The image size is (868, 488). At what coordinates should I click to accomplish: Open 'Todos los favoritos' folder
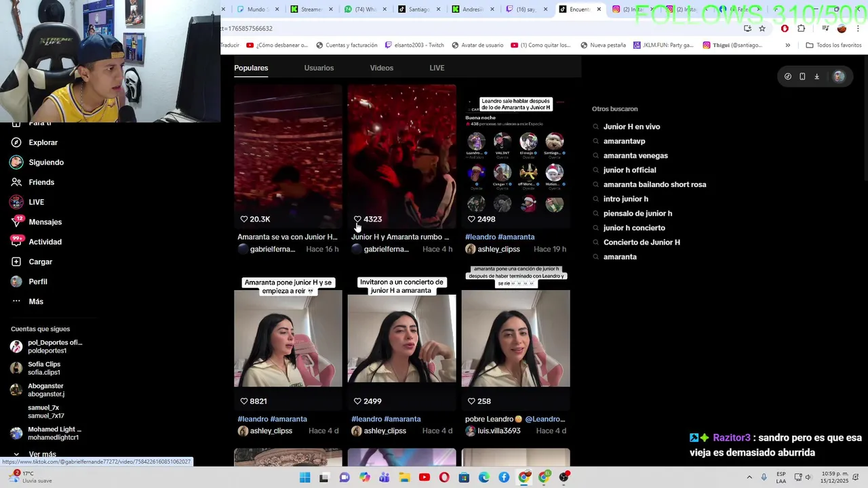click(833, 45)
